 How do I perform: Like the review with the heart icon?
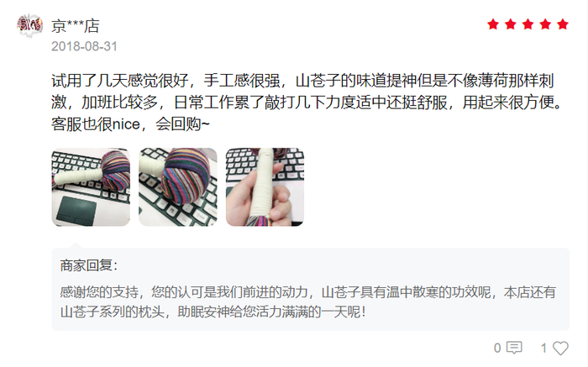[560, 348]
